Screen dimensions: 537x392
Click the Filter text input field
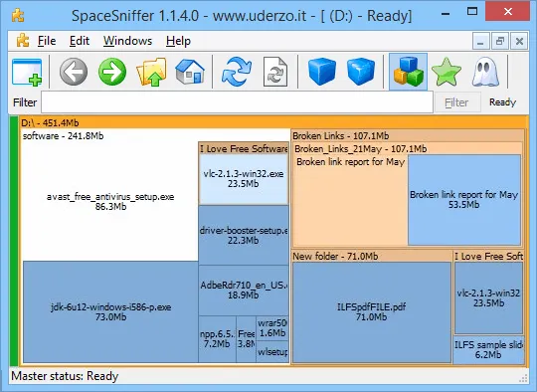click(237, 102)
